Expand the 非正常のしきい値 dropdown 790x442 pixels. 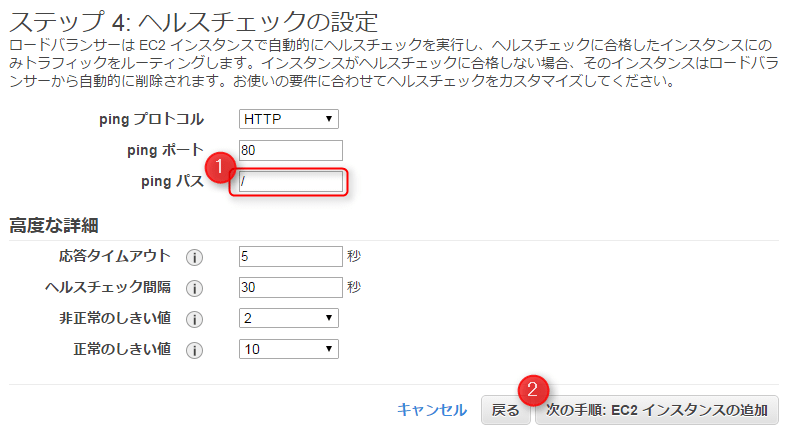(x=289, y=318)
